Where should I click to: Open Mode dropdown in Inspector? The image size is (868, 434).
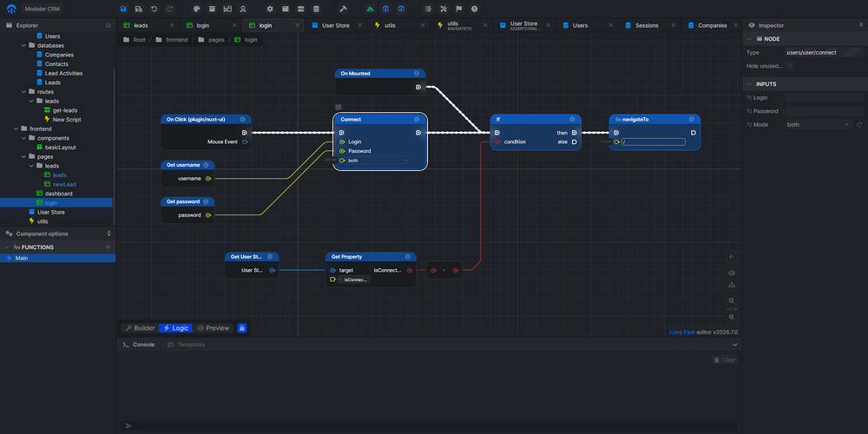[x=819, y=124]
